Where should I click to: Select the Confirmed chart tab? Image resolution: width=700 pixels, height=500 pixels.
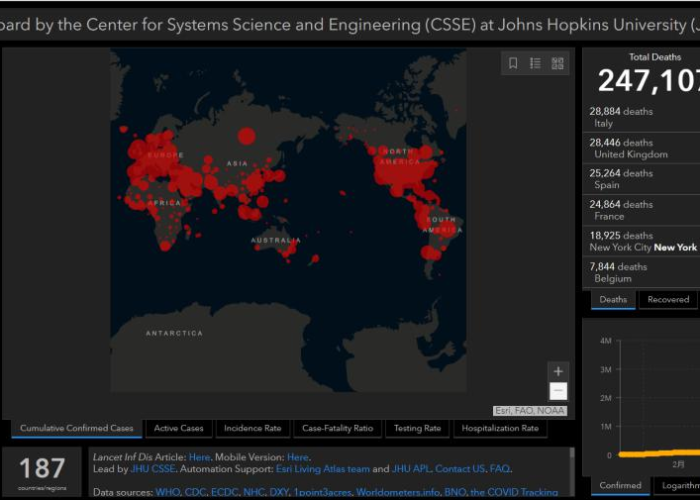(x=620, y=485)
